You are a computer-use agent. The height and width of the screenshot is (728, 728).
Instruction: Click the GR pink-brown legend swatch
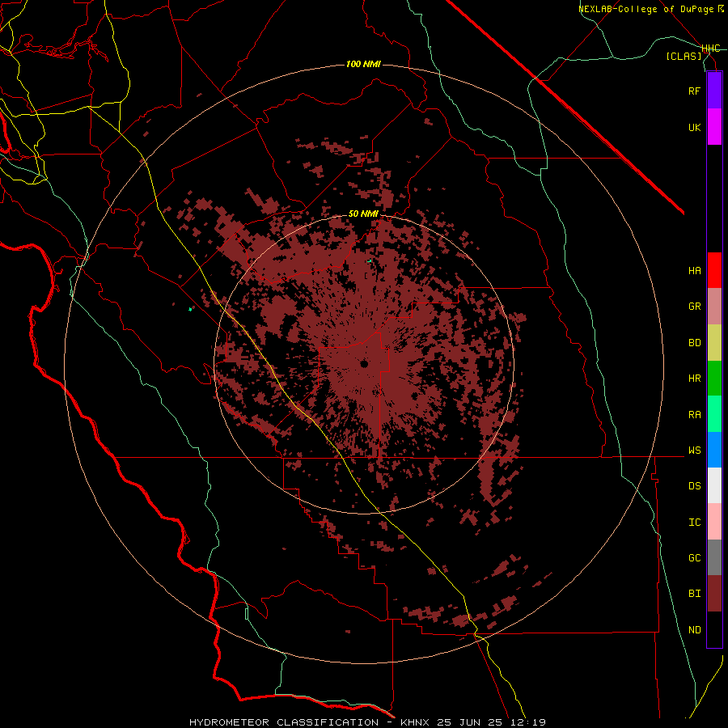(714, 307)
